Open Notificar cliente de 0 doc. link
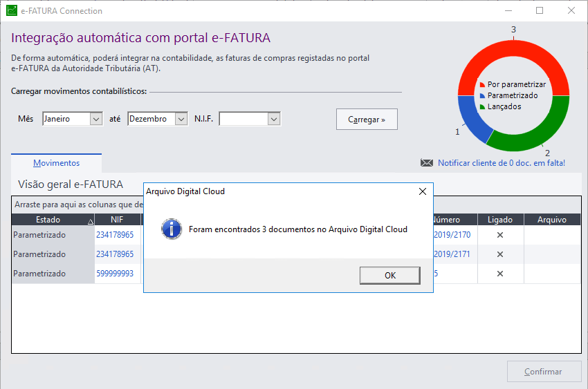The height and width of the screenshot is (389, 588). [501, 163]
